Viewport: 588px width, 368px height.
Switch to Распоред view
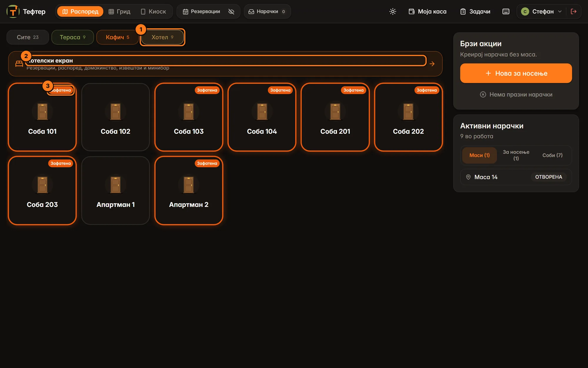coord(80,11)
